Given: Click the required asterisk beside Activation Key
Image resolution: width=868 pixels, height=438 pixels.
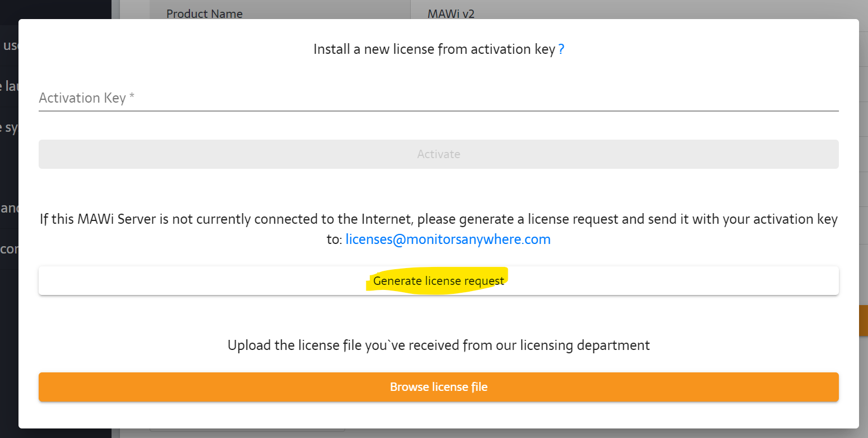Looking at the screenshot, I should (x=132, y=98).
